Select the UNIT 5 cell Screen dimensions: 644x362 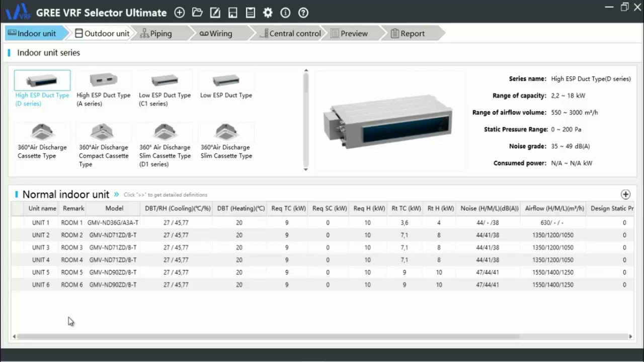(x=41, y=272)
